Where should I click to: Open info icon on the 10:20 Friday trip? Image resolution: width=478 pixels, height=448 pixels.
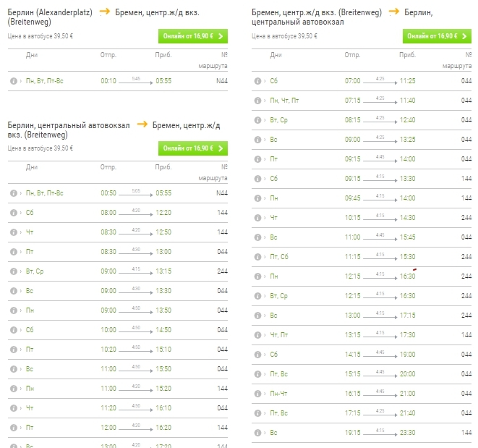(x=14, y=349)
